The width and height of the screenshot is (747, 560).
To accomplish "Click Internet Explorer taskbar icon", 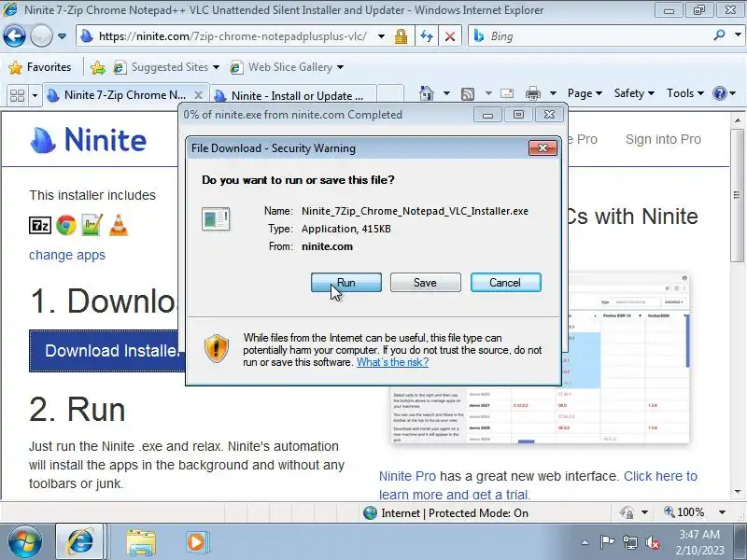I will (x=80, y=542).
